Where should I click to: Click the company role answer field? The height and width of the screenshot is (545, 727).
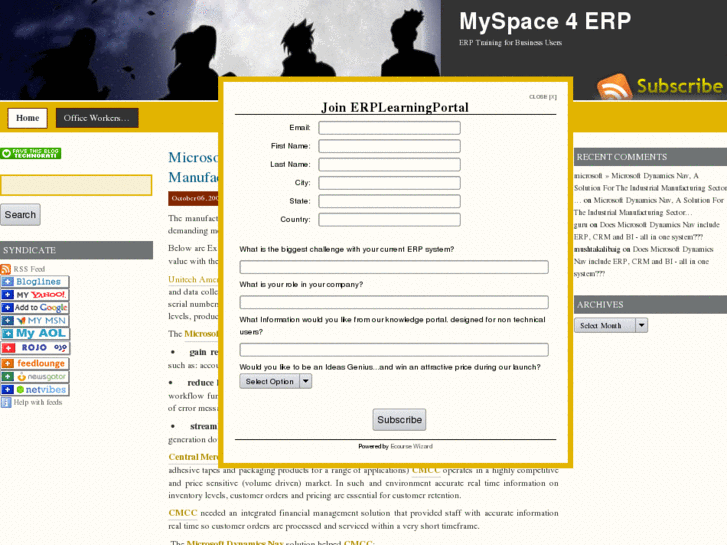point(394,302)
